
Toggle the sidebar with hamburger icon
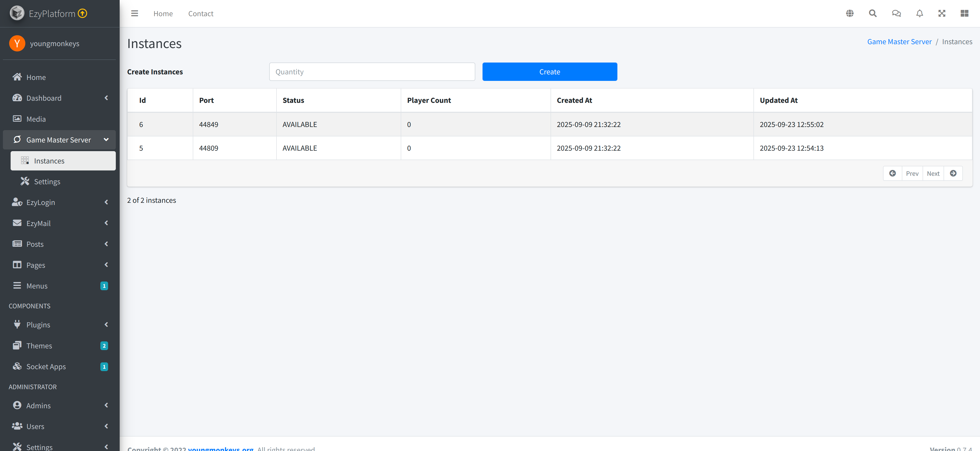pos(134,13)
